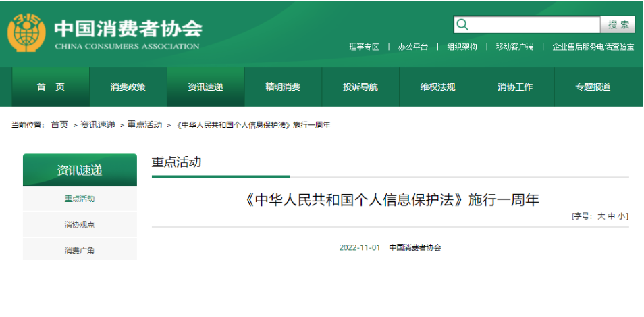The height and width of the screenshot is (317, 644).
Task: Select 消协观点 in the sidebar
Action: point(80,224)
